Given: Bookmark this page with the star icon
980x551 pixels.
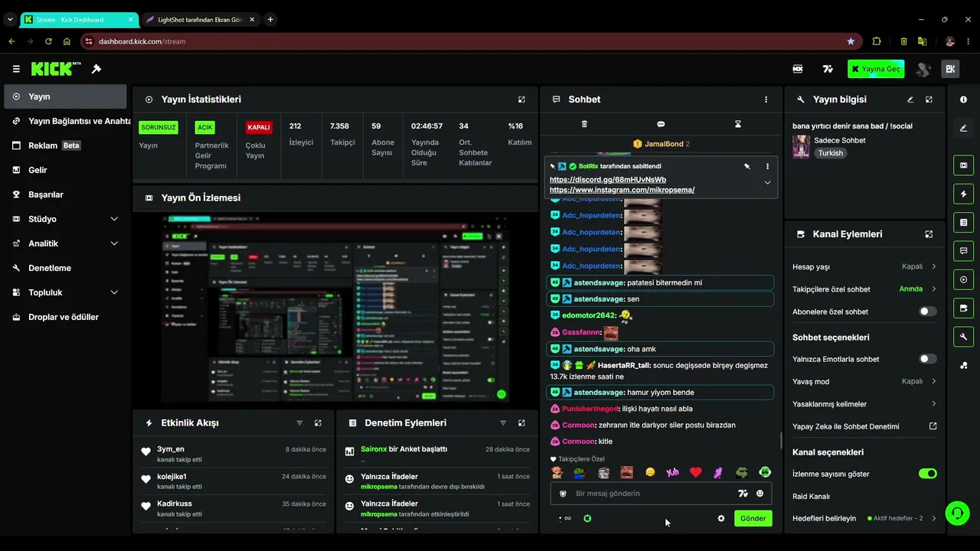Looking at the screenshot, I should pyautogui.click(x=851, y=41).
